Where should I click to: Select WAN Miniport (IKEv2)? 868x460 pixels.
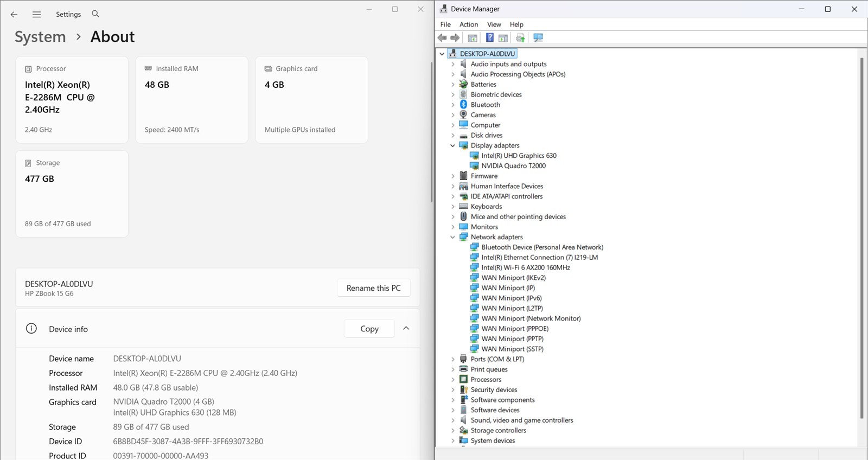coord(513,278)
